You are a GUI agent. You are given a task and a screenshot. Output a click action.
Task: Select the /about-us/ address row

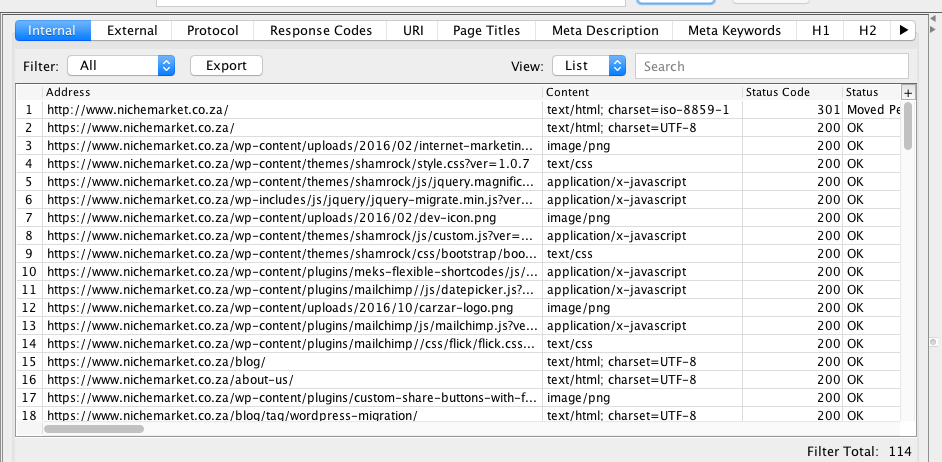tap(293, 380)
